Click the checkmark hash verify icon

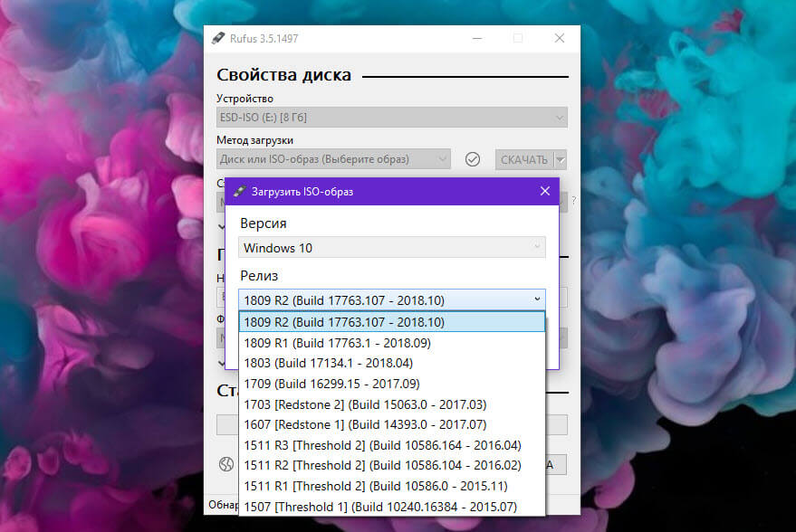click(473, 159)
